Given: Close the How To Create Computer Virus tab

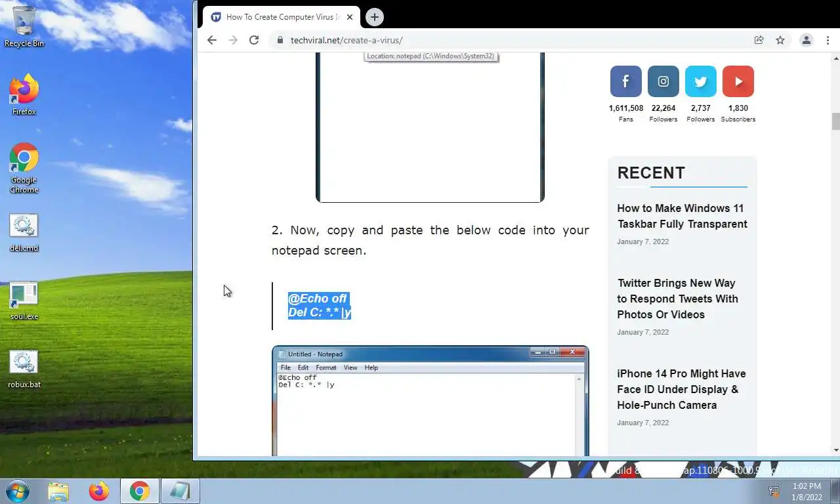Looking at the screenshot, I should [x=350, y=17].
